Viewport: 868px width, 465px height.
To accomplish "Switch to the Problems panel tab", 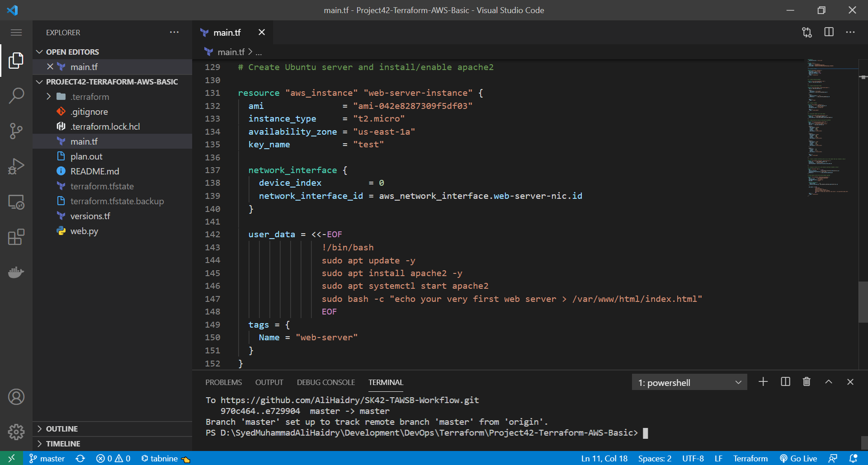I will coord(224,382).
